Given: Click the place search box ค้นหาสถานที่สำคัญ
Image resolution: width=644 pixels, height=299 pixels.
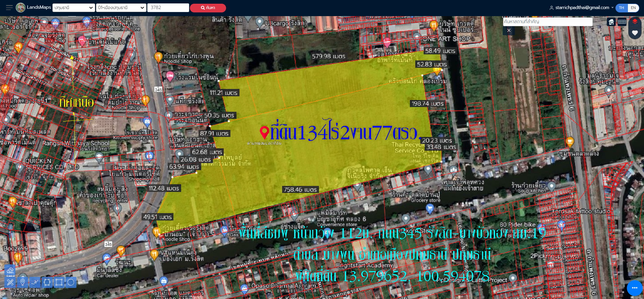Looking at the screenshot, I should [547, 22].
